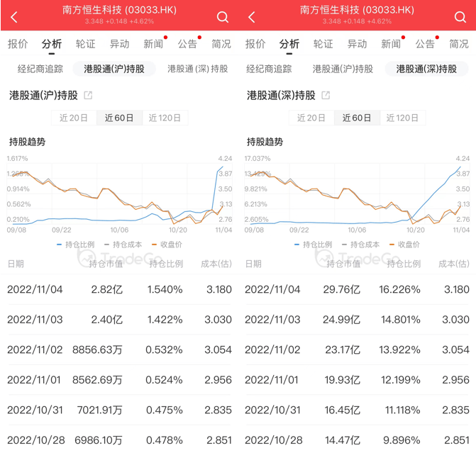The width and height of the screenshot is (476, 453).
Task: Select 港股通(沪)持股 option in the right panel
Action: tap(343, 69)
